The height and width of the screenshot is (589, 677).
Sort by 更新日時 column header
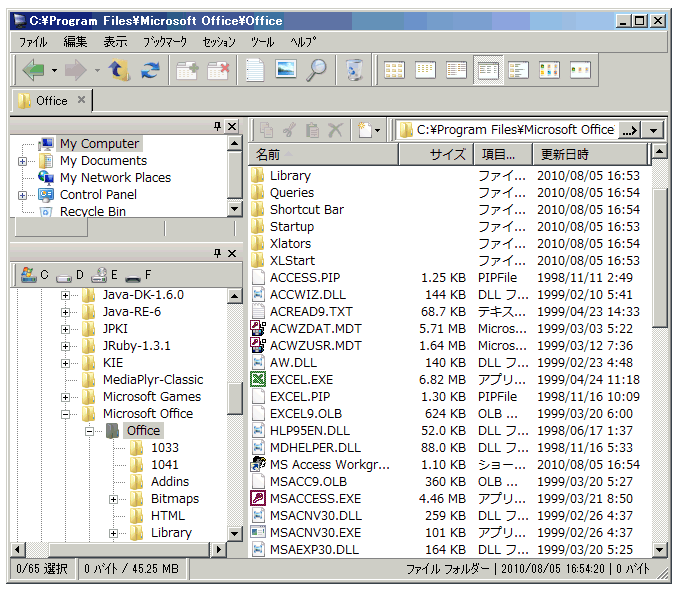point(590,154)
